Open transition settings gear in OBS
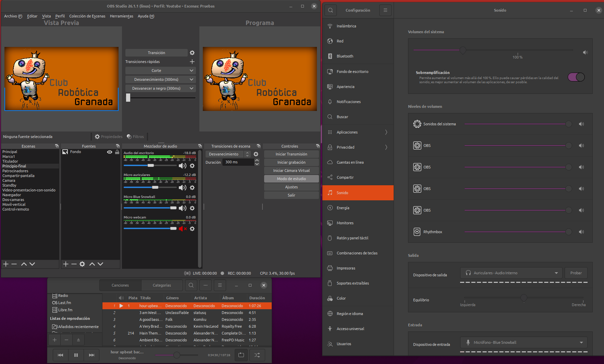 192,53
